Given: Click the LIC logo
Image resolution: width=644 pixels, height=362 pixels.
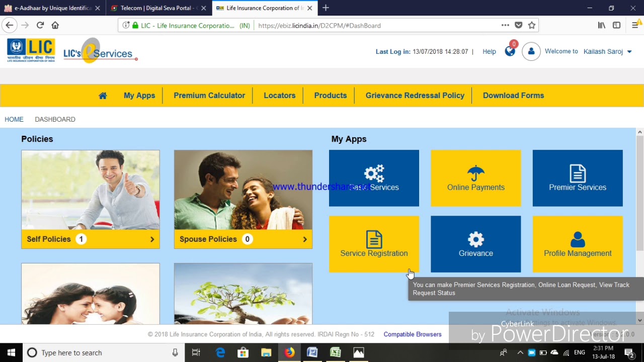Looking at the screenshot, I should pyautogui.click(x=31, y=50).
